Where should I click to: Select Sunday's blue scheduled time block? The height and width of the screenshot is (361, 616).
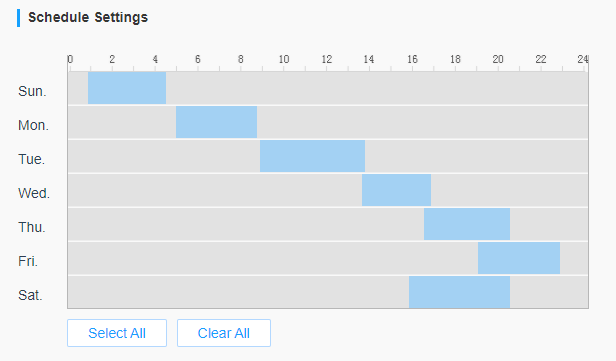pos(127,88)
